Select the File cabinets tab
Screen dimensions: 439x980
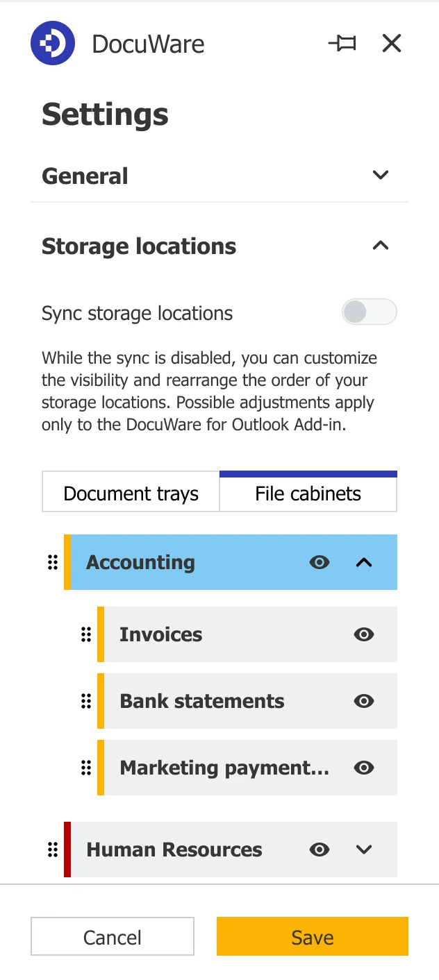click(x=308, y=492)
